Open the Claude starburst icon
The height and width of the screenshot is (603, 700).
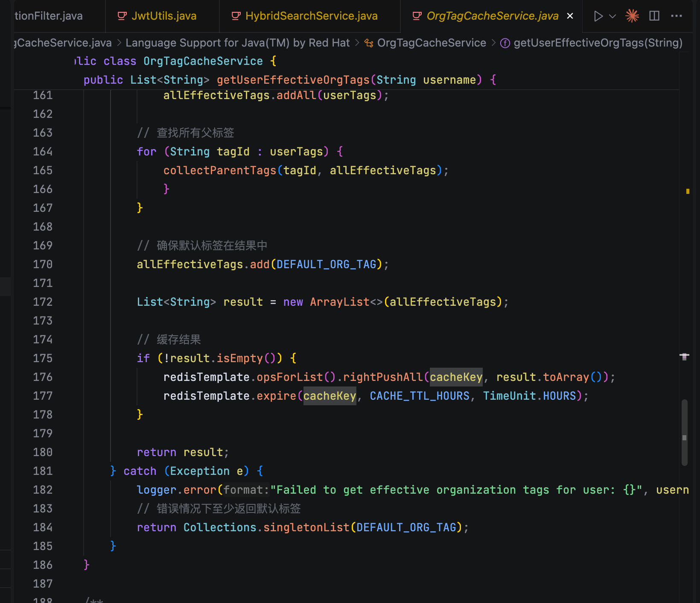click(632, 16)
